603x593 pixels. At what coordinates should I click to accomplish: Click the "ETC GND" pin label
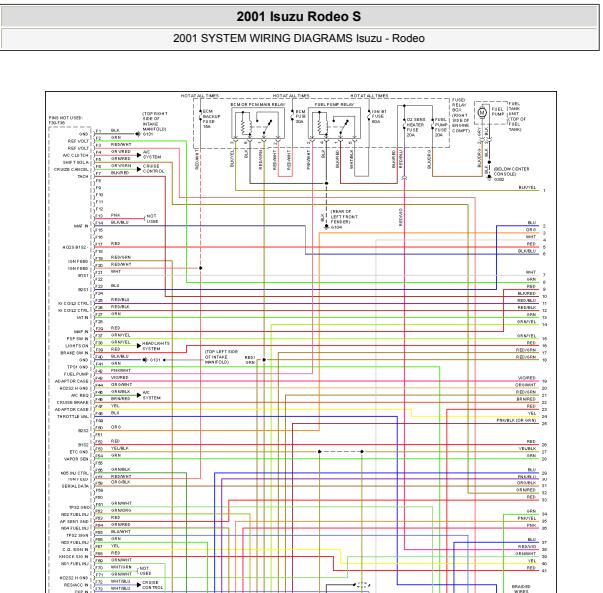(78, 452)
